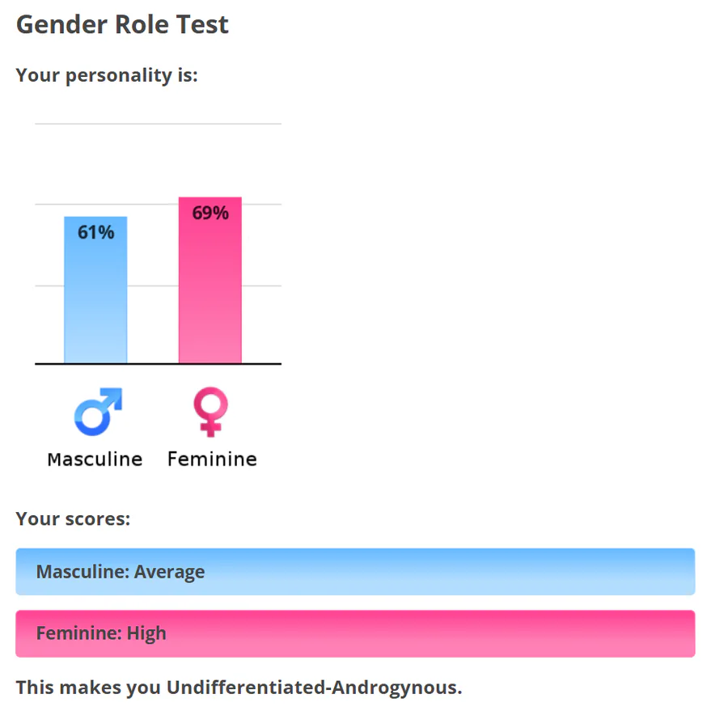Screen dimensions: 728x711
Task: Select the blue Masculine 61% bar
Action: [95, 290]
